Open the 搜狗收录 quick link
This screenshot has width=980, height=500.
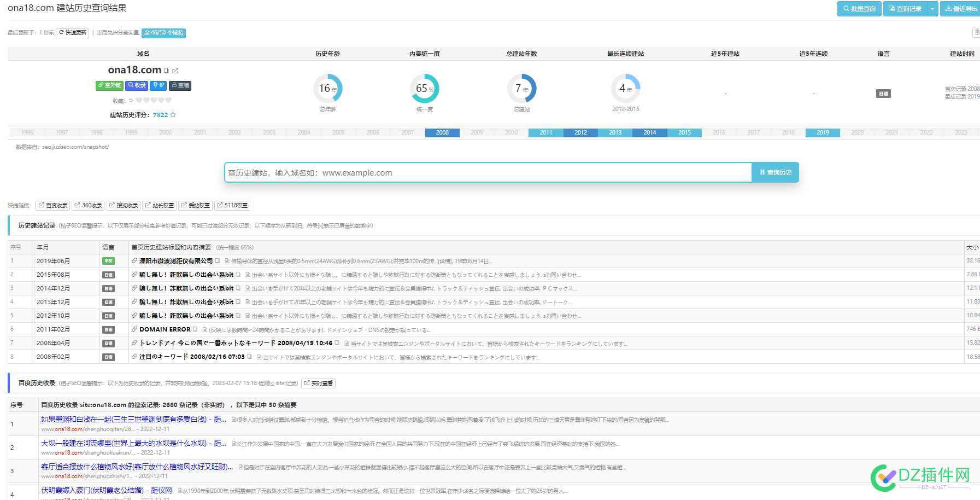(x=124, y=206)
